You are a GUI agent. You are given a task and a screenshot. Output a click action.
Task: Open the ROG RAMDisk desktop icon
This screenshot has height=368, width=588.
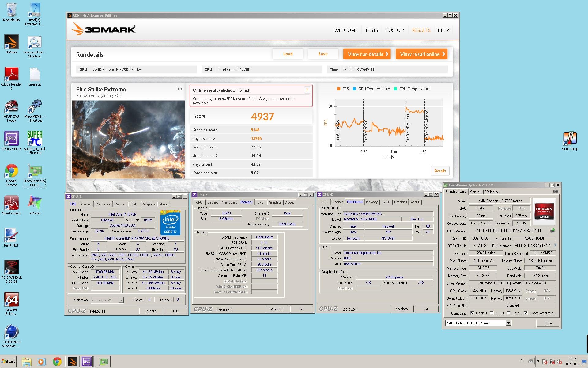click(11, 272)
